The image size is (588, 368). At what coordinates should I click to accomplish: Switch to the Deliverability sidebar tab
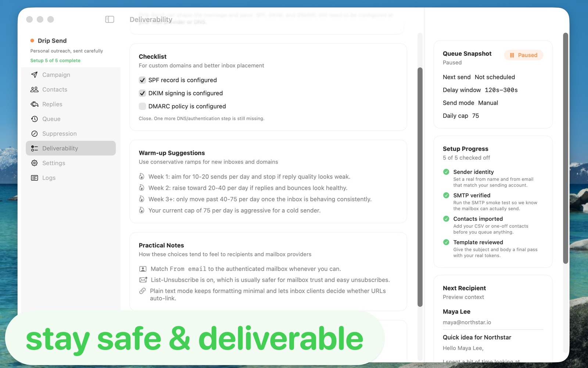[60, 148]
